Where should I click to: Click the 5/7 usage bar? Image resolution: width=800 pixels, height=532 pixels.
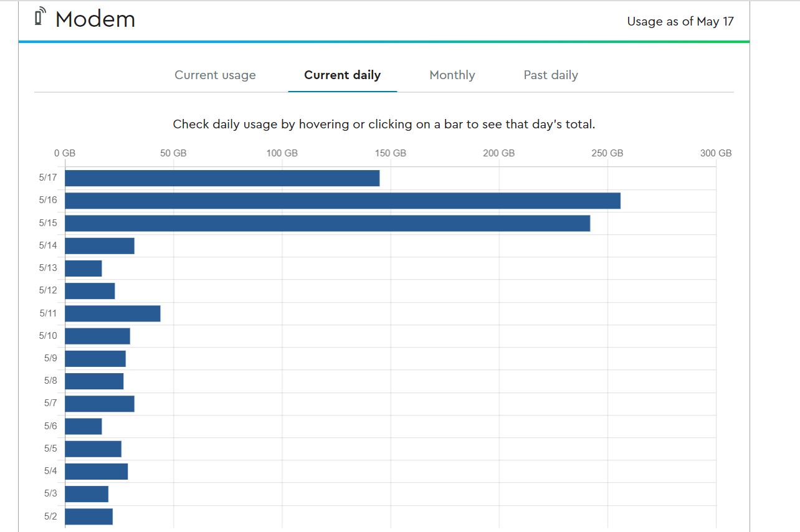point(100,404)
